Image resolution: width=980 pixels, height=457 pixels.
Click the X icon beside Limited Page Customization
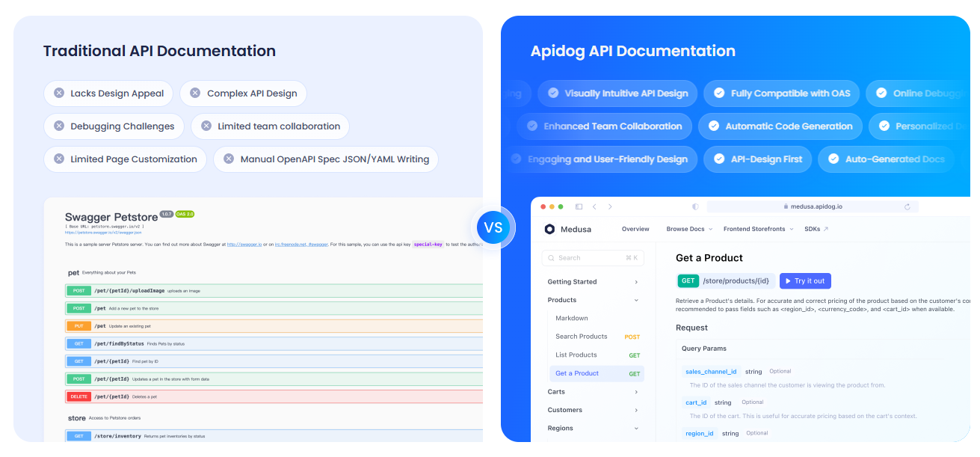pos(59,159)
